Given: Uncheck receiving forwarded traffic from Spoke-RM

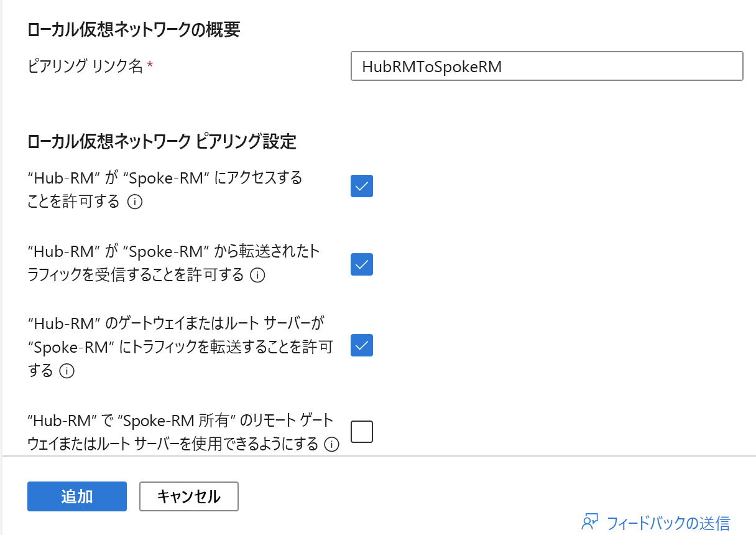Looking at the screenshot, I should tap(362, 264).
